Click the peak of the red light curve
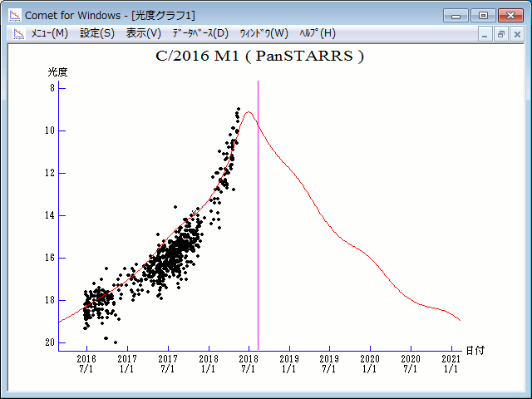 coord(248,112)
